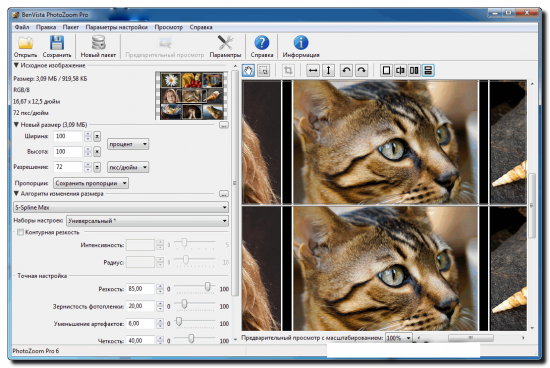Flip the image horizontally

313,71
